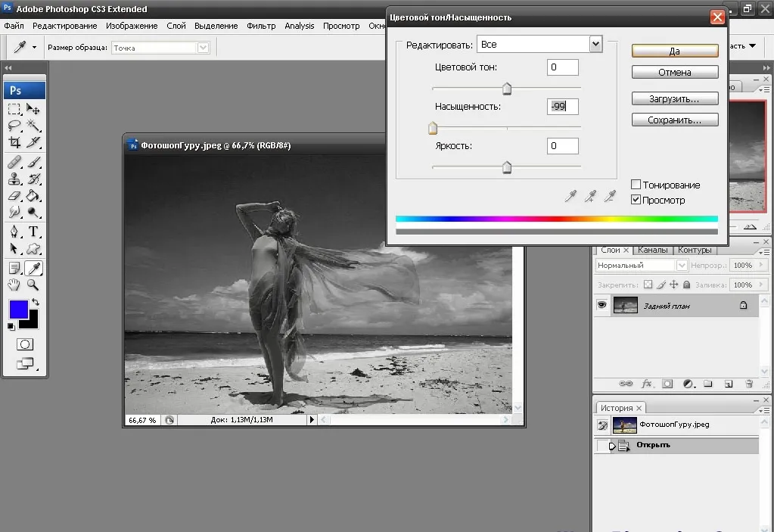This screenshot has height=532, width=774.
Task: Select the Clone Stamp tool
Action: pos(15,179)
